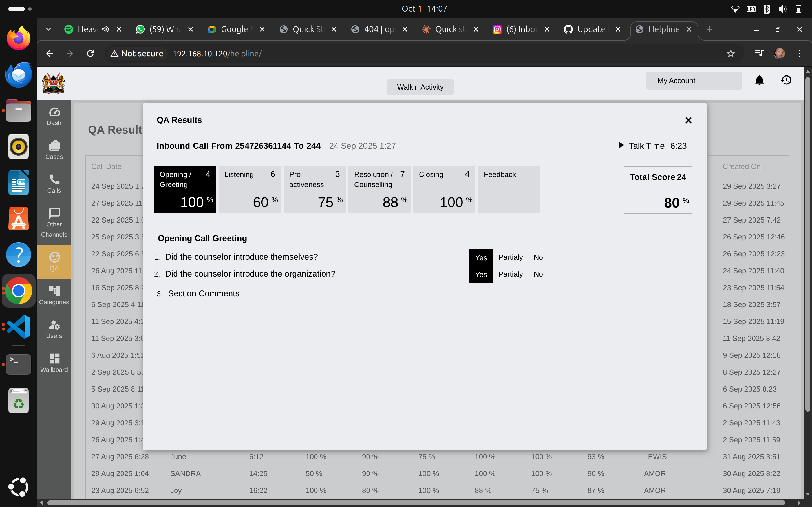Open the Users management icon
Viewport: 812px width, 507px height.
point(54,329)
